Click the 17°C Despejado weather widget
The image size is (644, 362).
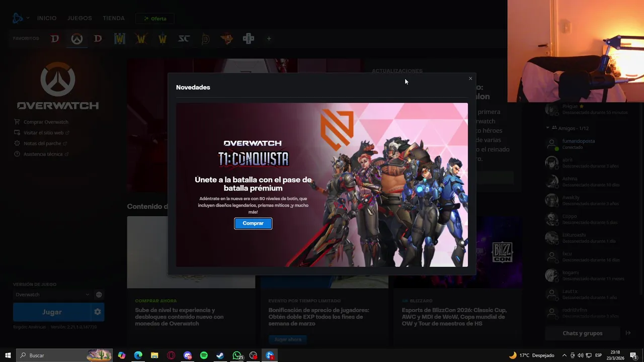532,355
